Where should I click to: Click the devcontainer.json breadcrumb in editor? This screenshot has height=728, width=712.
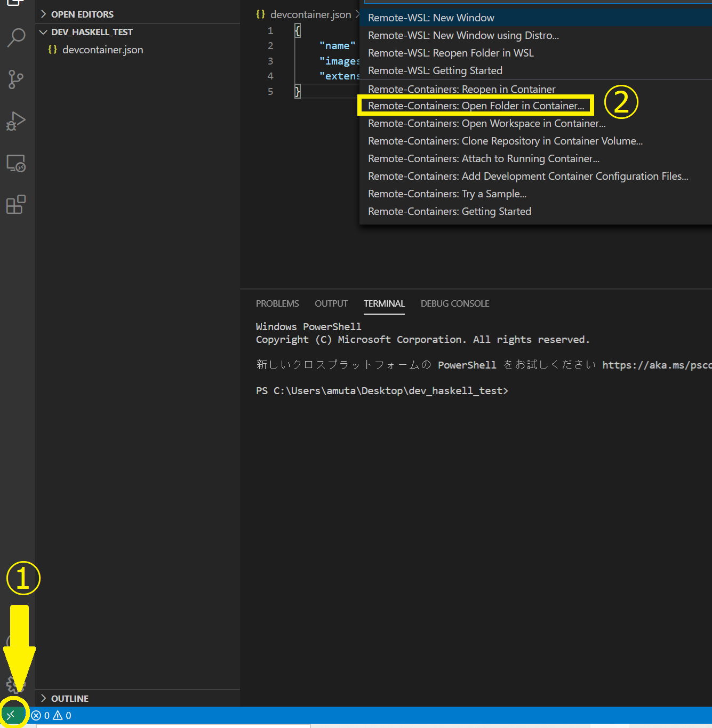pyautogui.click(x=310, y=14)
